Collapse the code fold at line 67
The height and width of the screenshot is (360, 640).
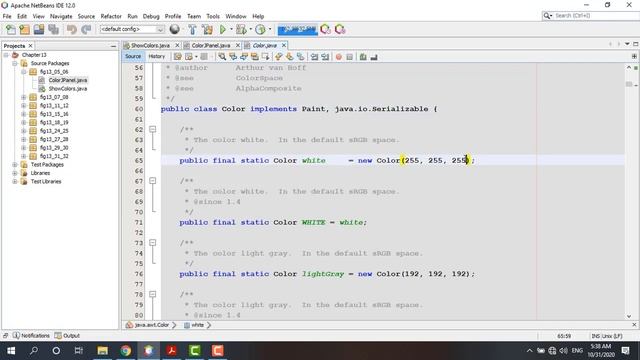[x=152, y=181]
